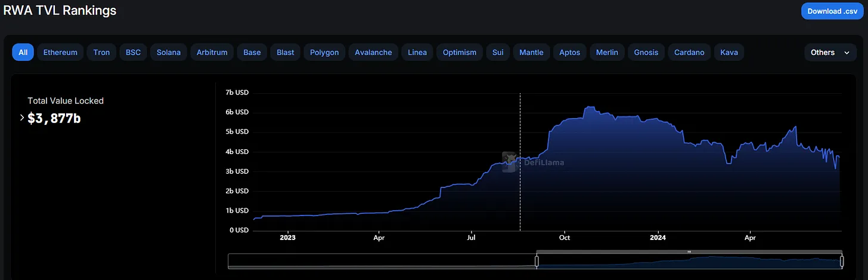Click the 1b USD axis label
868x280 pixels.
click(237, 211)
